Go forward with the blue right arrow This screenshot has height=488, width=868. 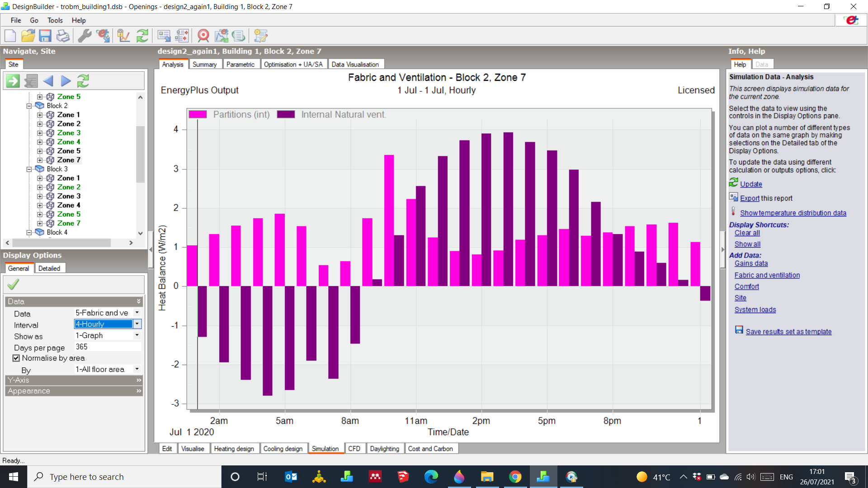click(x=66, y=81)
